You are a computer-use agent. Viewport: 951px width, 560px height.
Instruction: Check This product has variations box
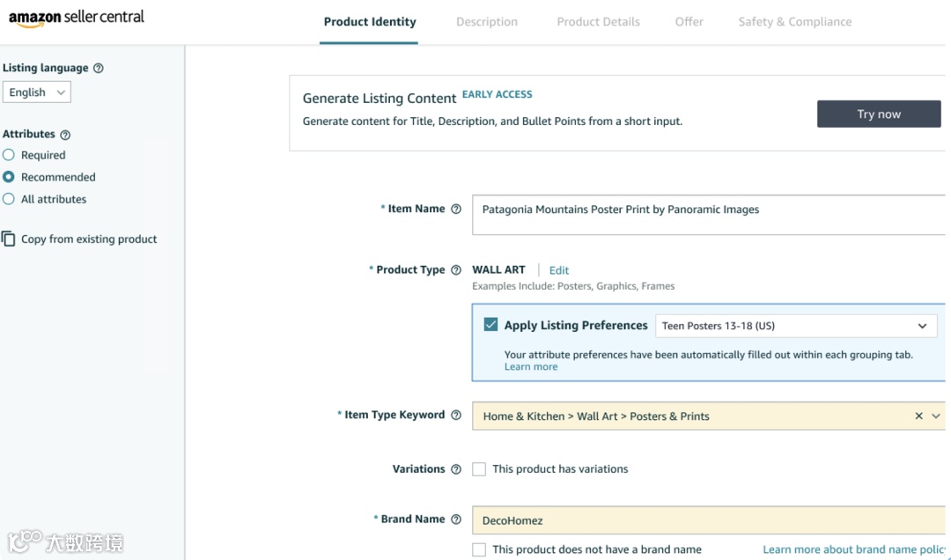[x=479, y=469]
